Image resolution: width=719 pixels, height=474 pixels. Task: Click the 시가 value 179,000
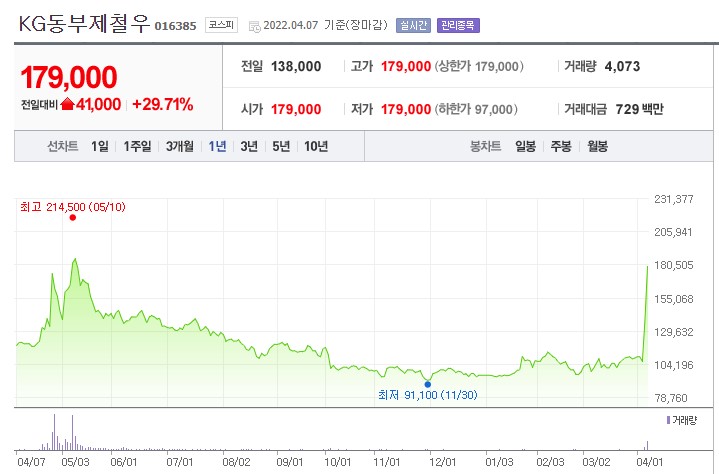tap(296, 110)
